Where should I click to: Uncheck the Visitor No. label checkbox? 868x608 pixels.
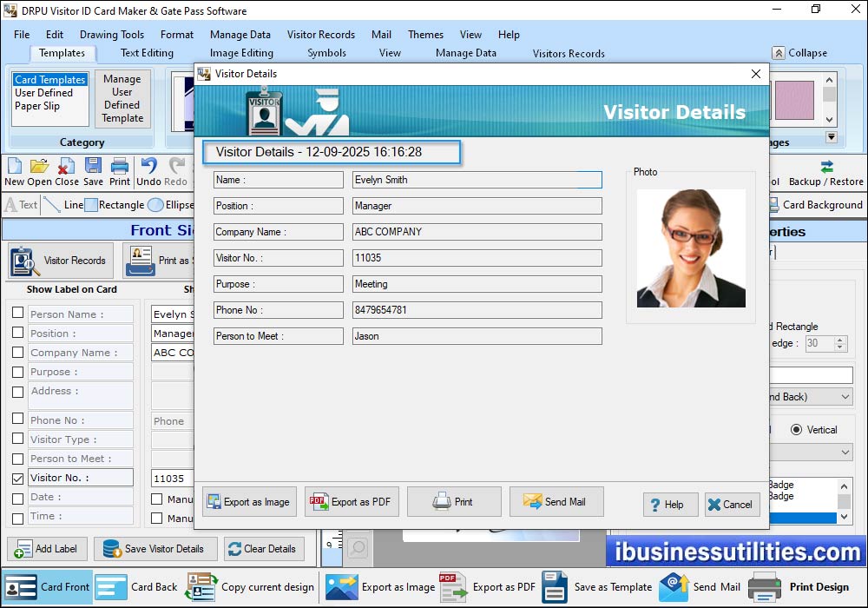17,478
